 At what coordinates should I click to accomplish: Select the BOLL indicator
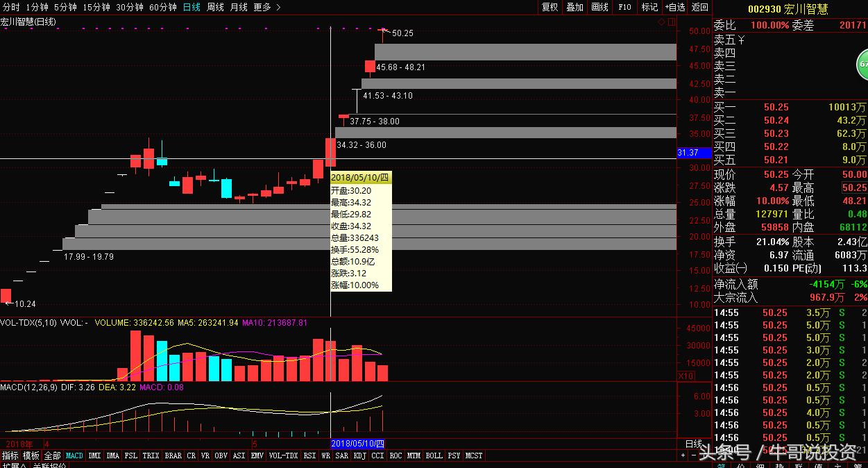(434, 456)
